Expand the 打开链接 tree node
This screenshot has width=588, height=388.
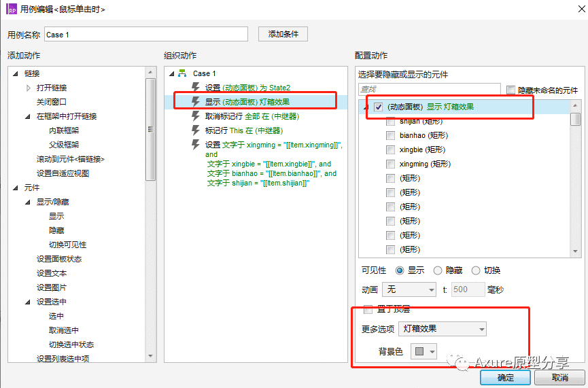(29, 88)
